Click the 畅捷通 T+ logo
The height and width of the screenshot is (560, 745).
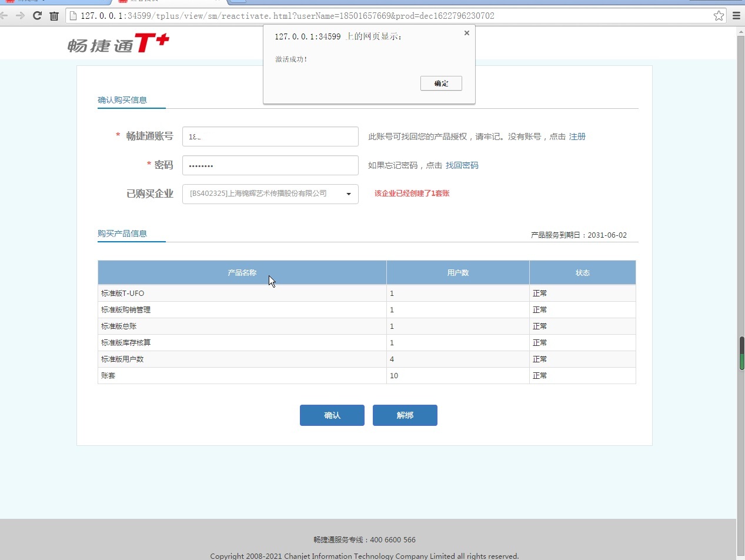119,44
